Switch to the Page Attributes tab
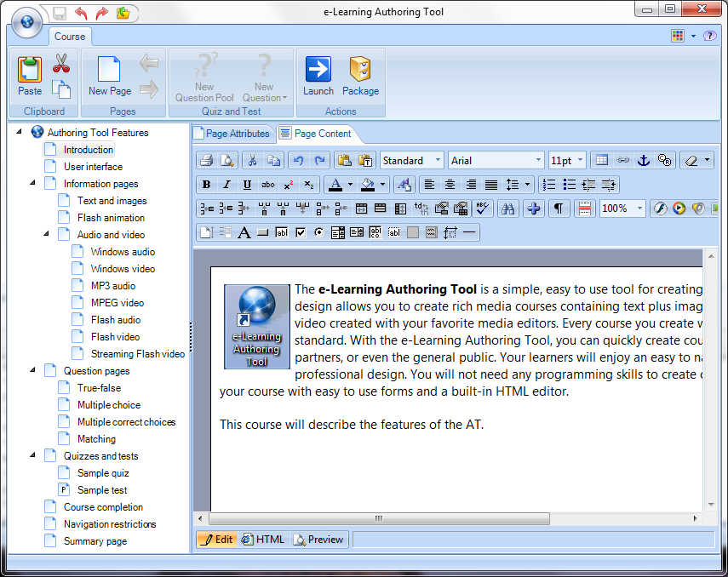Screen dimensions: 728x577 [x=232, y=134]
